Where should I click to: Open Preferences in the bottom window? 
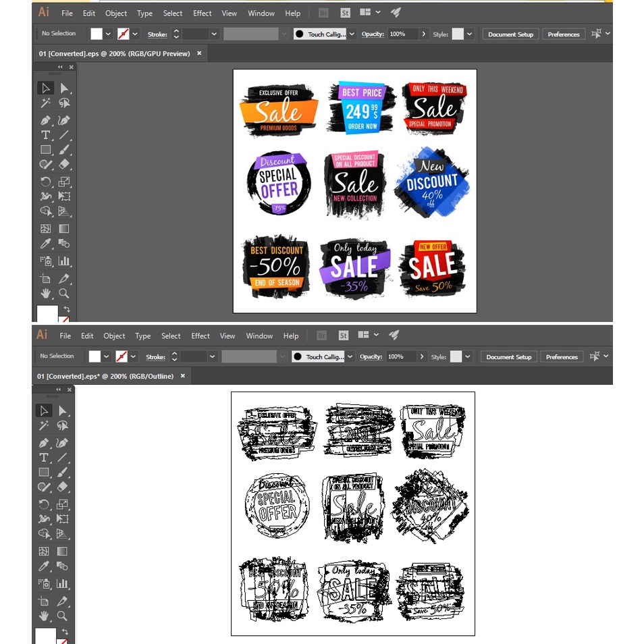562,356
